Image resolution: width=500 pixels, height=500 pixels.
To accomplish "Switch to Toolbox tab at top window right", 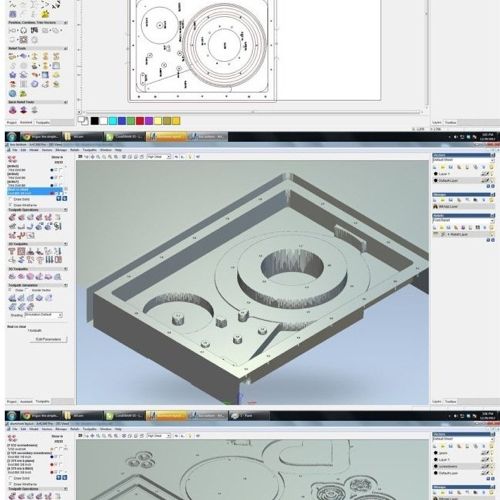I will [450, 122].
